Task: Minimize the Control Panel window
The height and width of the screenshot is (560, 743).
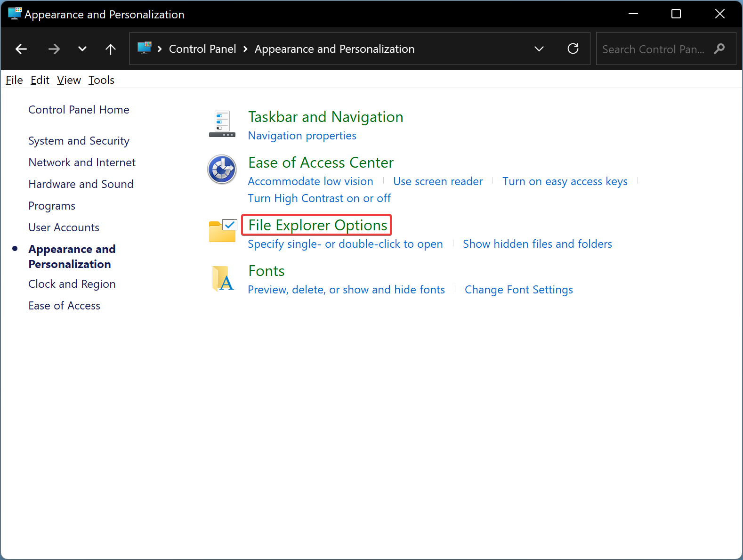Action: (633, 14)
